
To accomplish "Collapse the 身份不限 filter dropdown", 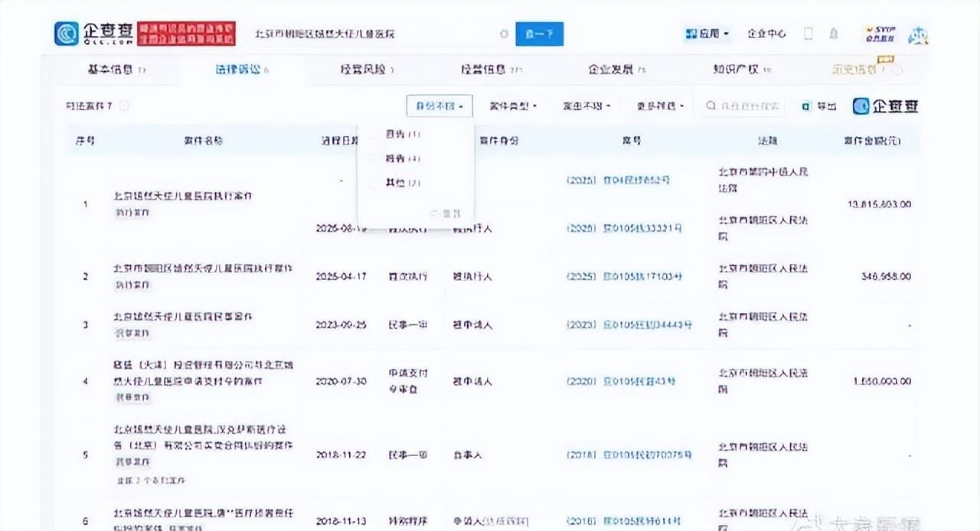I will tap(439, 106).
